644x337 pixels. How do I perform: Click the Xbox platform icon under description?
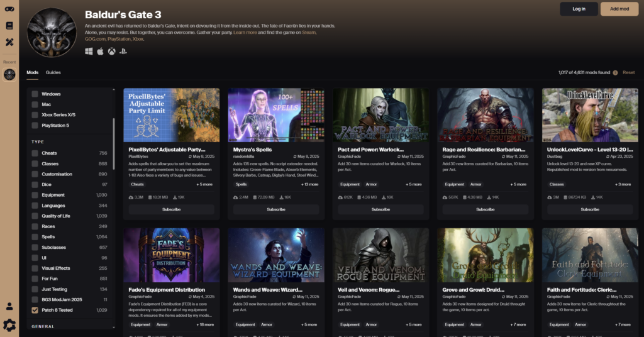[112, 52]
